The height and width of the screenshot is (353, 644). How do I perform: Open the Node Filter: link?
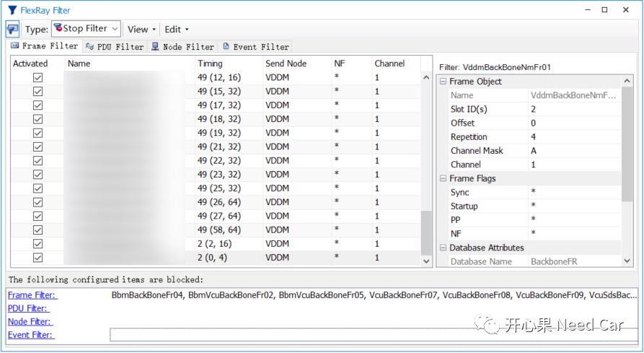coord(30,321)
